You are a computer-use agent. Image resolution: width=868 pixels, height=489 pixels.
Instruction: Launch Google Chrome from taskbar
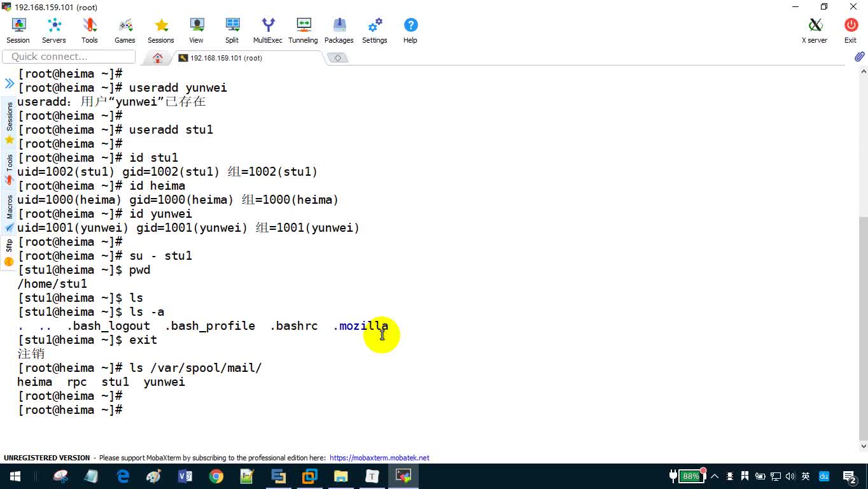[216, 476]
